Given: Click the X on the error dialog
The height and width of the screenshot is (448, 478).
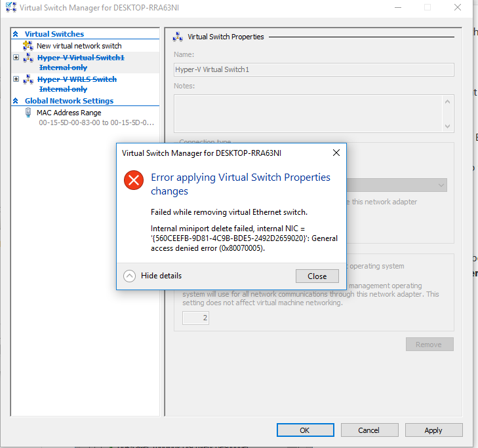Looking at the screenshot, I should (x=336, y=153).
